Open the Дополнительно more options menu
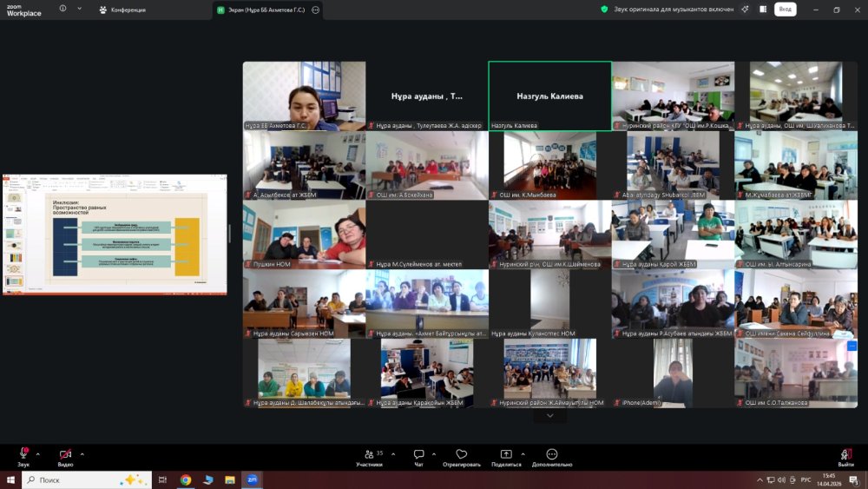The image size is (868, 489). (552, 458)
